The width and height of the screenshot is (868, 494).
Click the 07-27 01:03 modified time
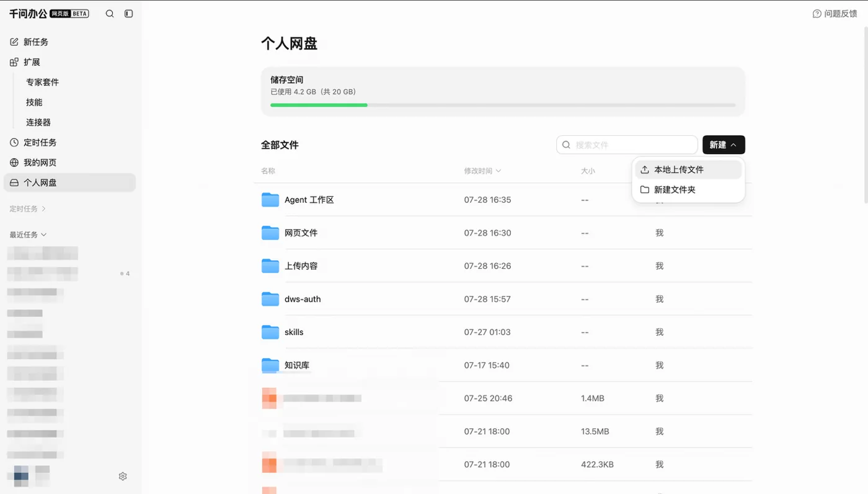[x=487, y=332]
